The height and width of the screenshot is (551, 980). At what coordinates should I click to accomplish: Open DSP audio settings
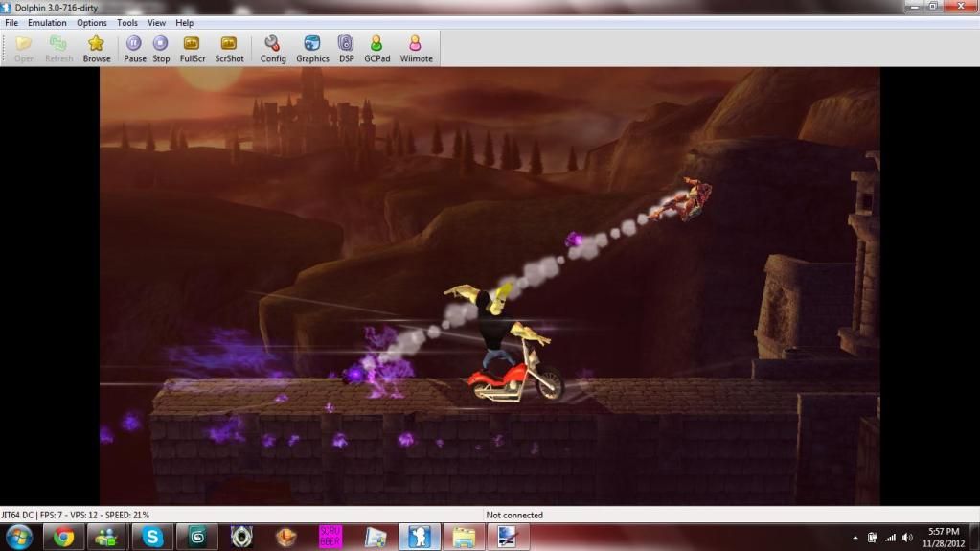tap(346, 49)
